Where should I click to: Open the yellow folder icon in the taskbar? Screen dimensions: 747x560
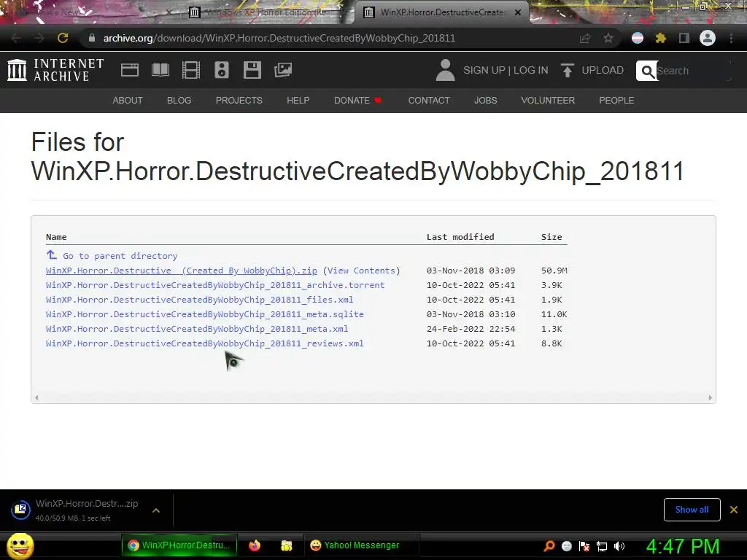(x=286, y=545)
